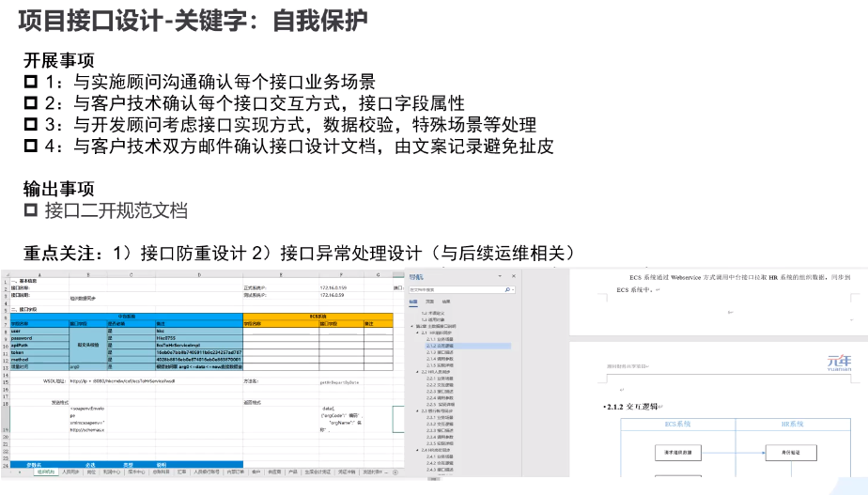Click the orange ECS系统 header cell
This screenshot has width=868, height=495.
pos(318,317)
